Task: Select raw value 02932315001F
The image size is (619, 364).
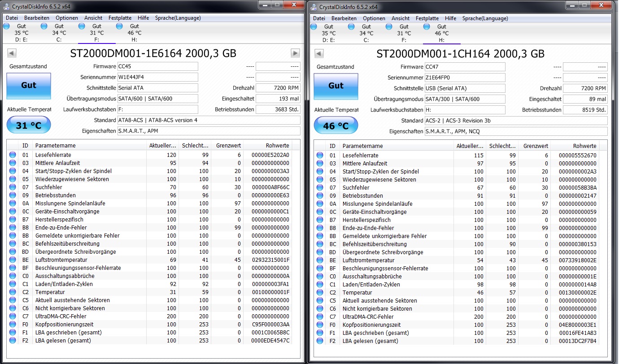Action: pyautogui.click(x=270, y=260)
